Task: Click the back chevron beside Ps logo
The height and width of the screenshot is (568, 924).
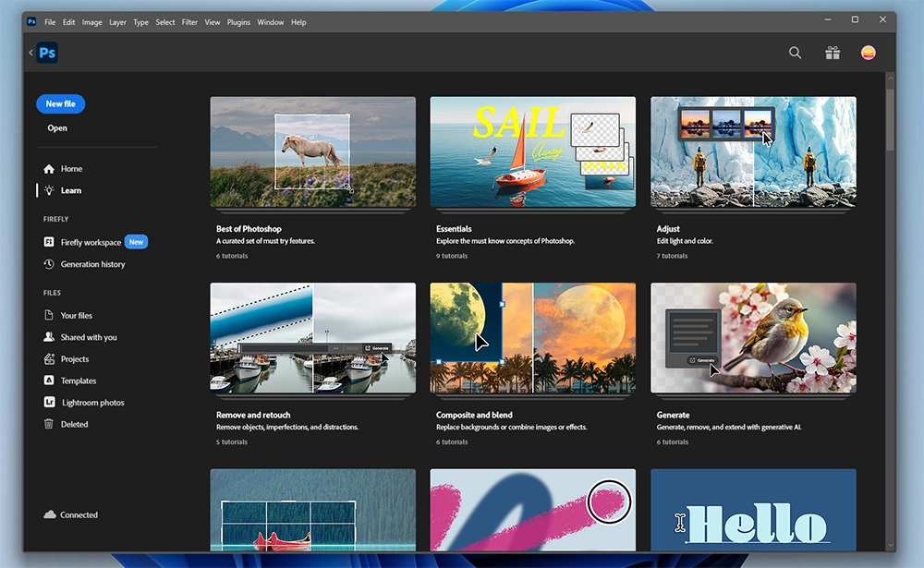Action: coord(30,53)
